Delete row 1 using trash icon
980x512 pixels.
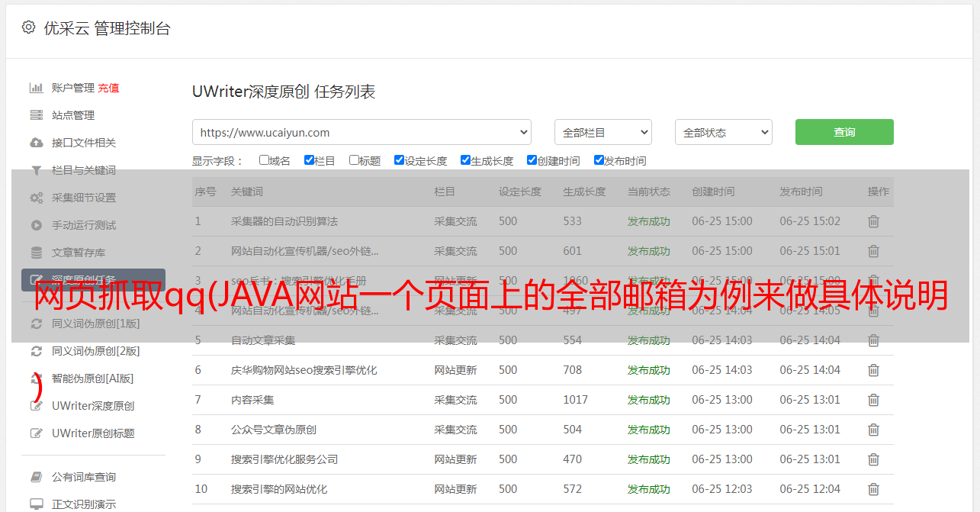(x=873, y=221)
